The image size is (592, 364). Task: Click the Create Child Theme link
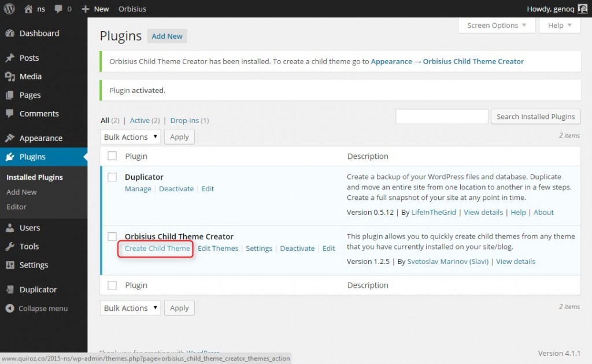click(x=157, y=248)
